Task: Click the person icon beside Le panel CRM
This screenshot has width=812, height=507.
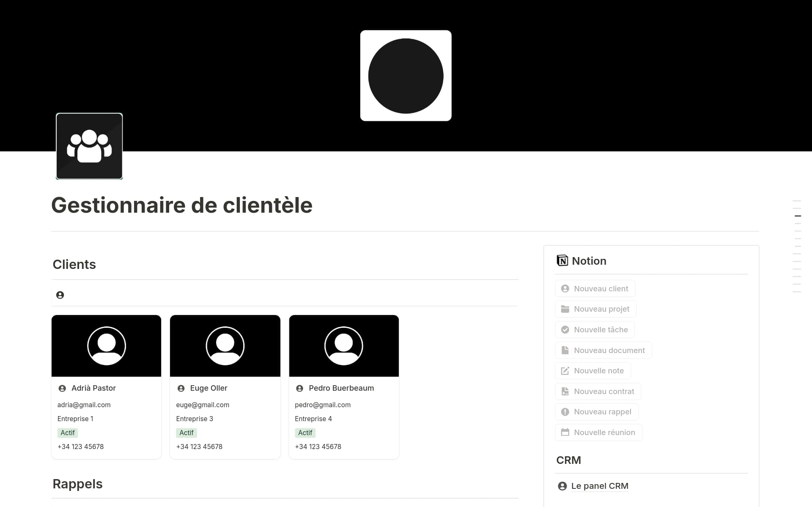Action: click(562, 486)
